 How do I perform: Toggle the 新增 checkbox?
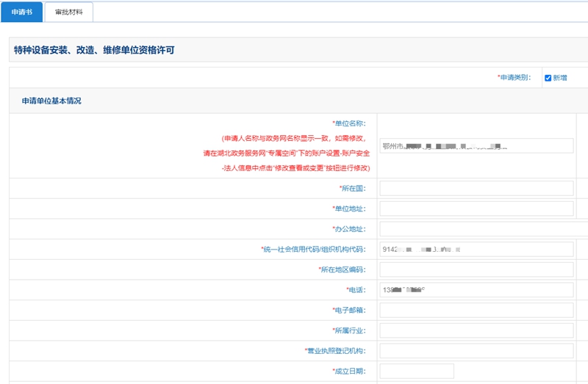point(548,78)
